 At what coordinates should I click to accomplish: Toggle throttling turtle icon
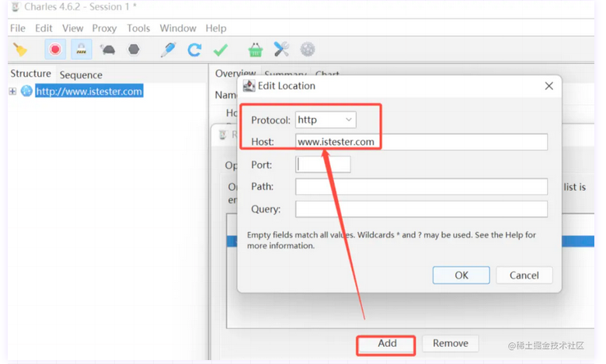pos(107,50)
